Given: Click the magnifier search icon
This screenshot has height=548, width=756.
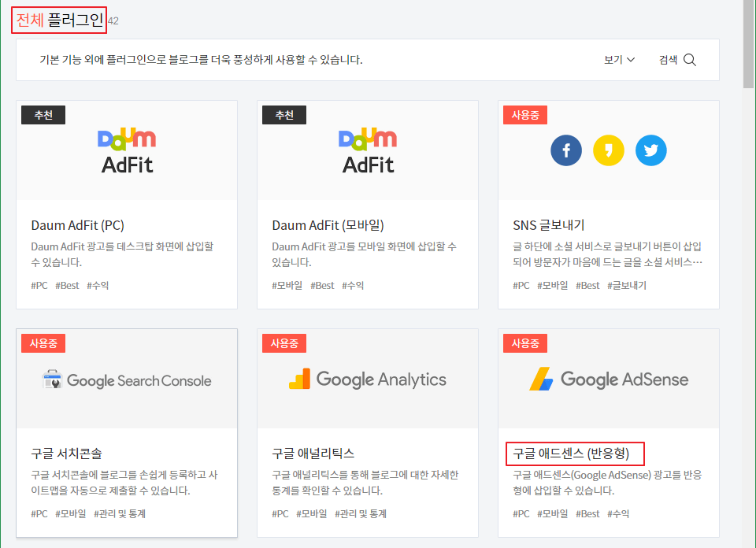Looking at the screenshot, I should pyautogui.click(x=690, y=60).
